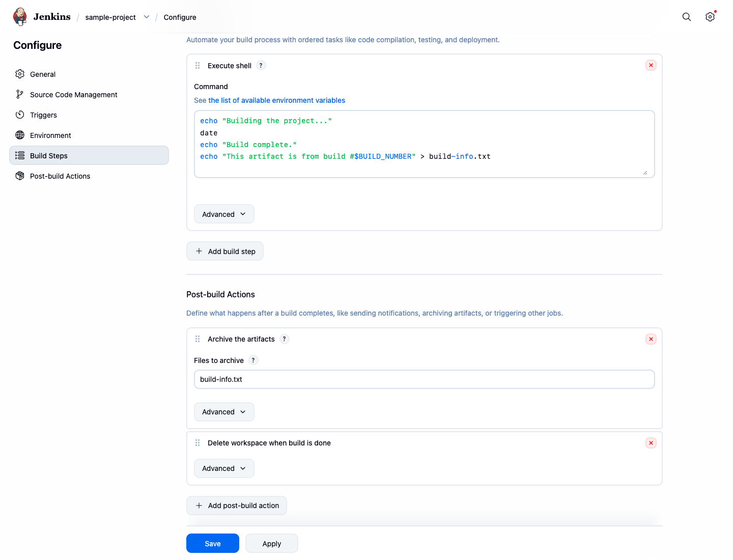
Task: Expand the sample-project breadcrumb dropdown
Action: tap(147, 17)
